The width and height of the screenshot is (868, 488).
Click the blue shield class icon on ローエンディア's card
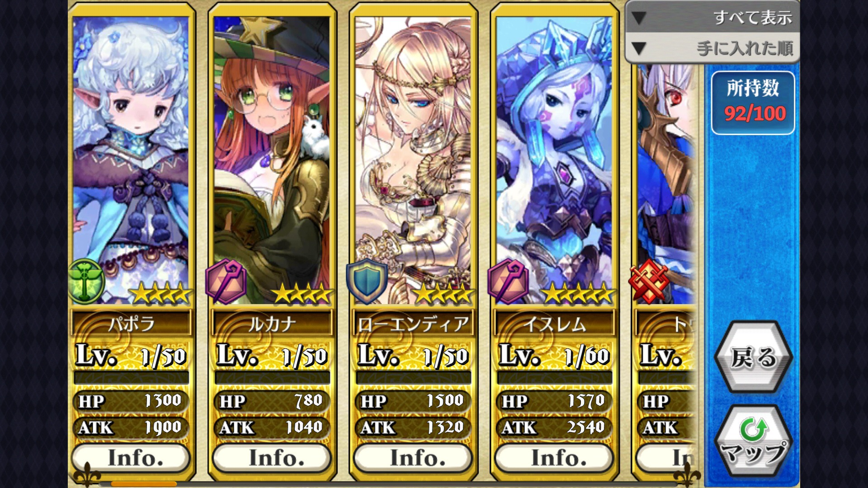pos(367,281)
